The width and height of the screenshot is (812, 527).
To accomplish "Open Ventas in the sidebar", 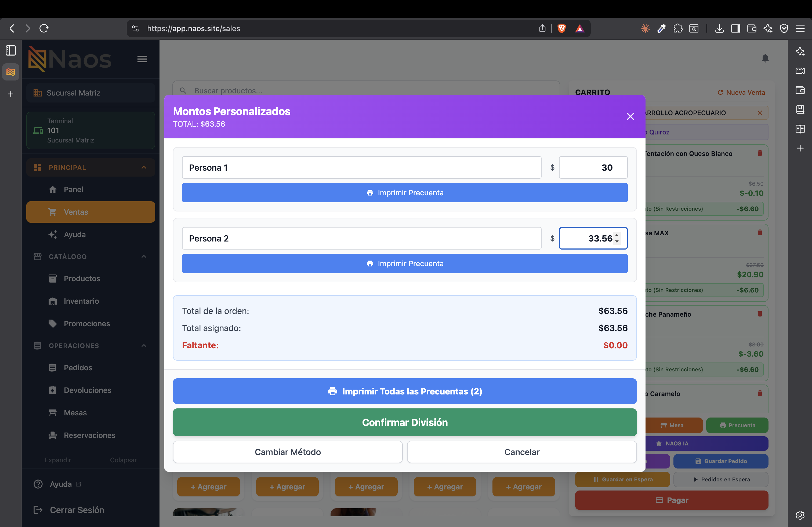I will [90, 212].
